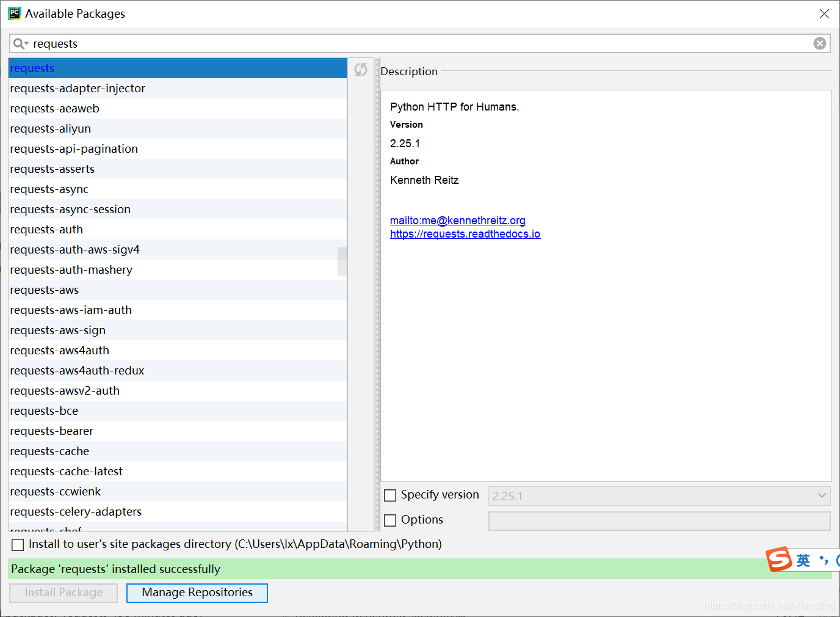Click the search magnifier icon
This screenshot has height=617, width=840.
point(20,43)
